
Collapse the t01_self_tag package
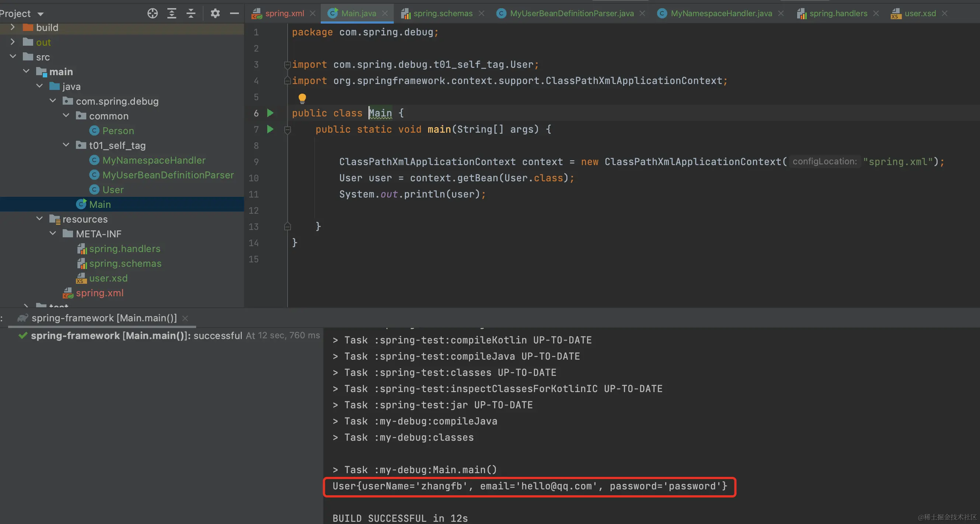pos(66,145)
